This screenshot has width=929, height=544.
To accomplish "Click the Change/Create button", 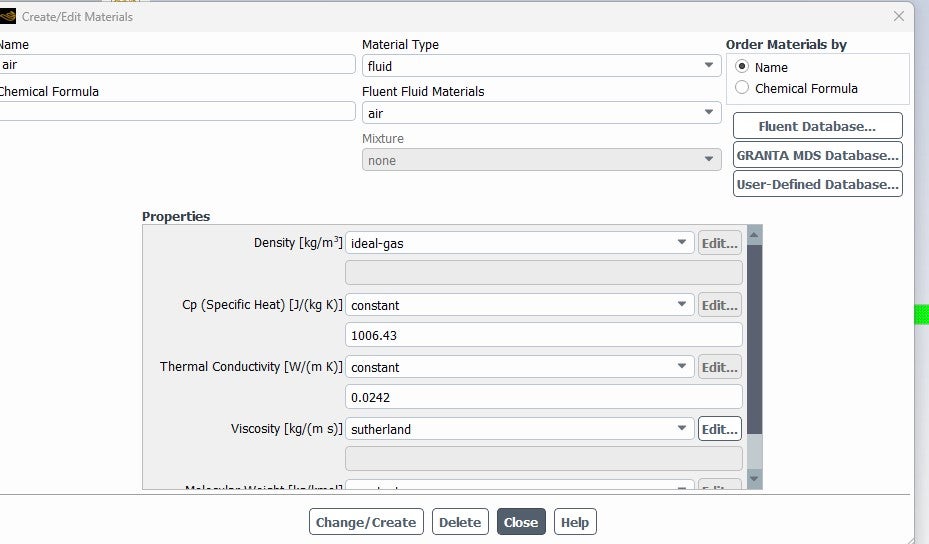I will pyautogui.click(x=366, y=522).
